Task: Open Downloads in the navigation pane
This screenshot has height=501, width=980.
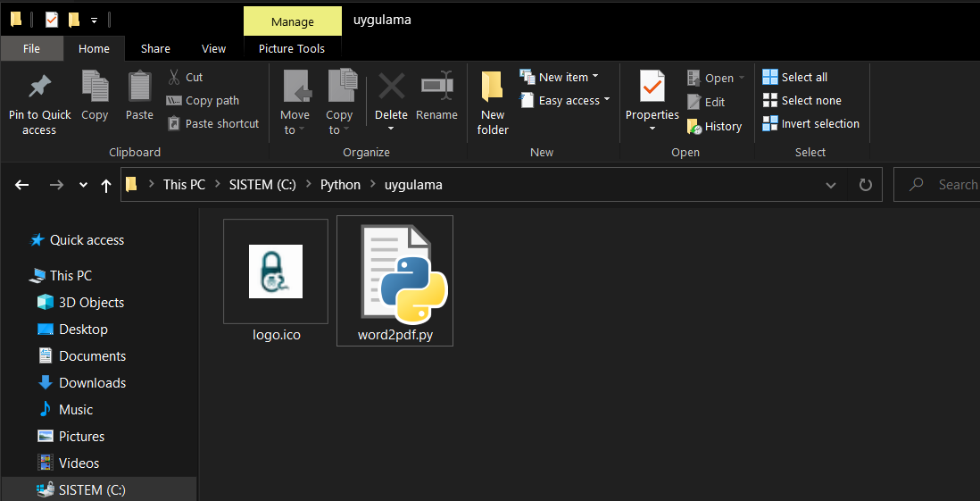Action: tap(92, 383)
